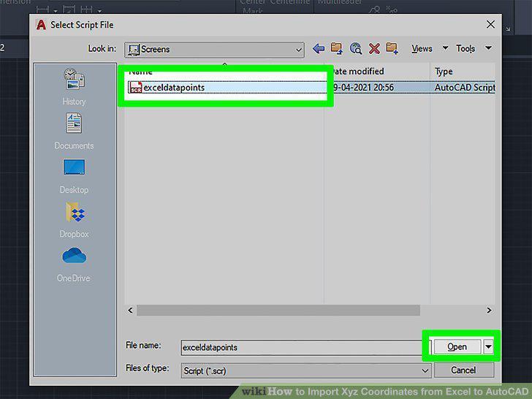The image size is (532, 399).
Task: Expand the Look in Screens dropdown
Action: pyautogui.click(x=214, y=50)
